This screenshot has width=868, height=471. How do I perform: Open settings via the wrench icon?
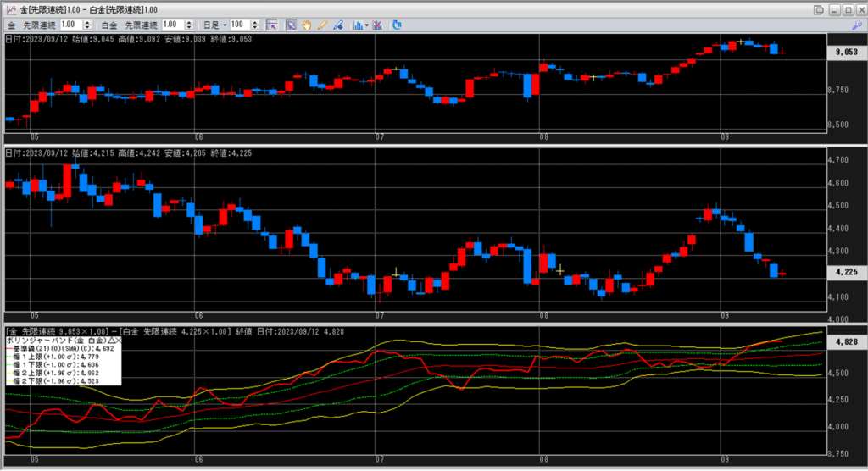click(x=856, y=25)
